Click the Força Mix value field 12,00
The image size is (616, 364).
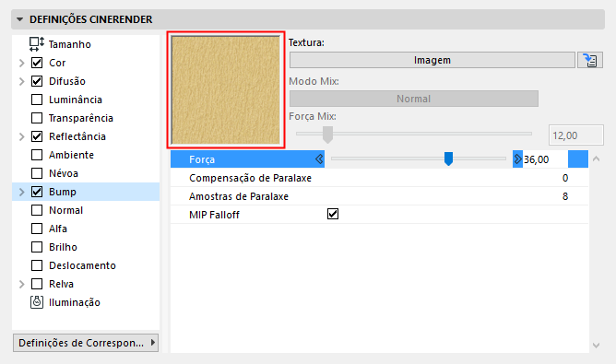pyautogui.click(x=576, y=135)
